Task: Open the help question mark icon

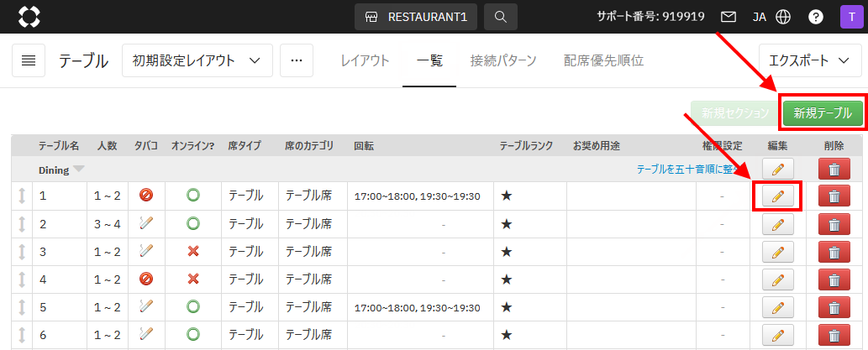Action: pos(815,17)
